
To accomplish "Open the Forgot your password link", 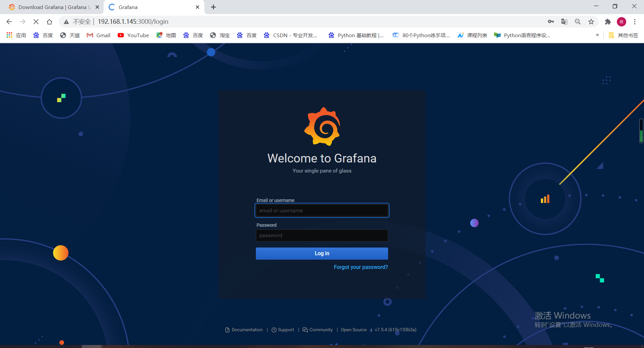I will (361, 267).
